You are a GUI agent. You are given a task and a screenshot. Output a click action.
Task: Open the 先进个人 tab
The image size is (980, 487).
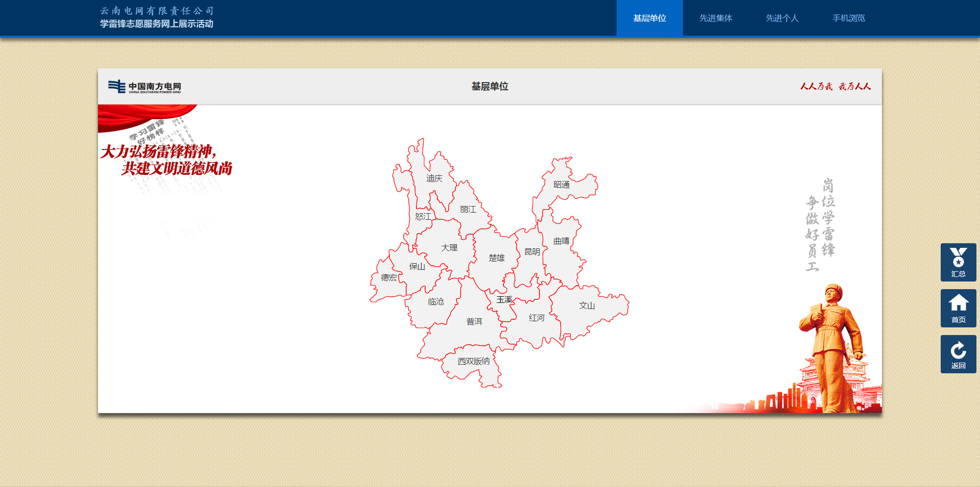click(782, 18)
